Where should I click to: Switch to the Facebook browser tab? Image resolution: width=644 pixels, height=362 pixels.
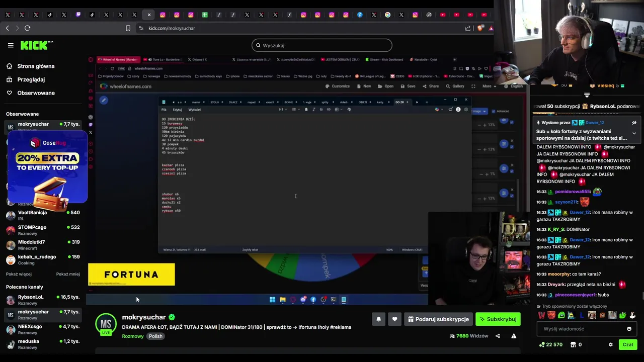[360, 15]
